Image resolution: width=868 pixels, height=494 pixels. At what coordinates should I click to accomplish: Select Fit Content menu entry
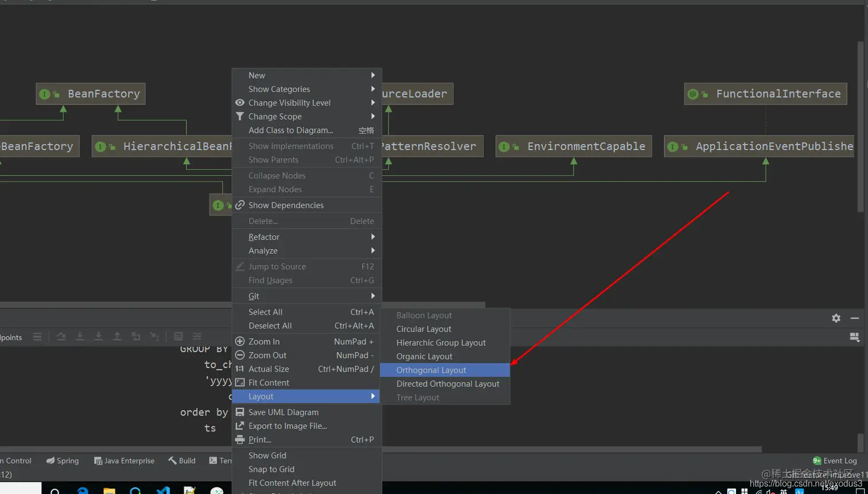tap(307, 383)
